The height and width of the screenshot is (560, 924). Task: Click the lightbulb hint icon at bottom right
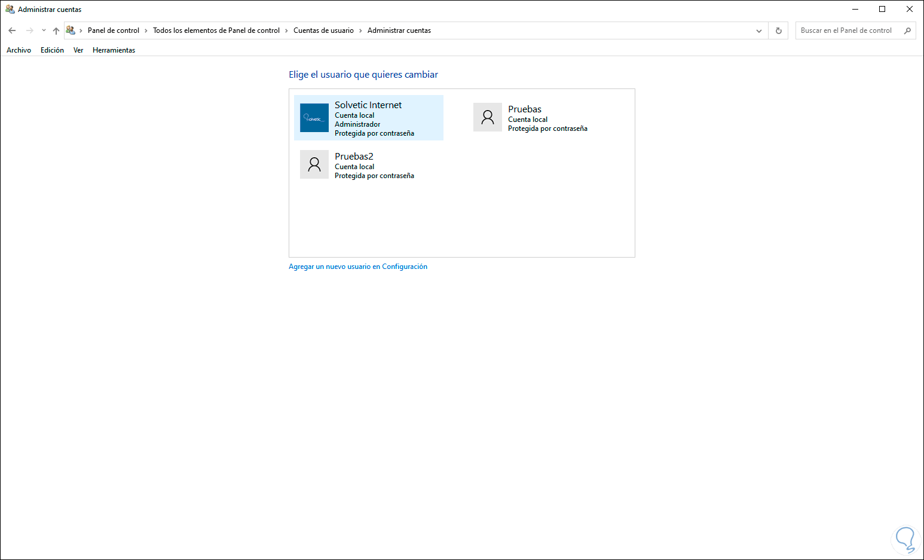pos(905,539)
